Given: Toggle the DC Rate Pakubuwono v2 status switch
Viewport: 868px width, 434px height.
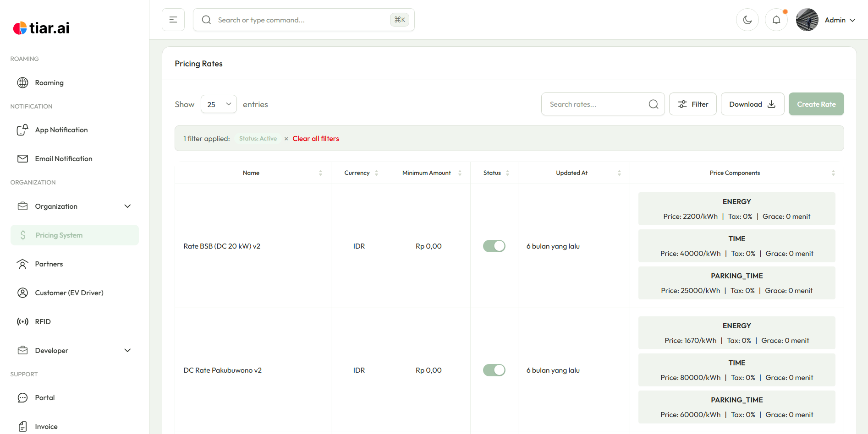Looking at the screenshot, I should [x=494, y=370].
